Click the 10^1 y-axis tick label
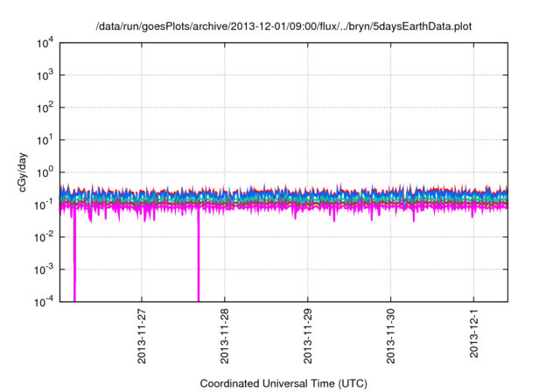560x392 pixels. pyautogui.click(x=45, y=140)
